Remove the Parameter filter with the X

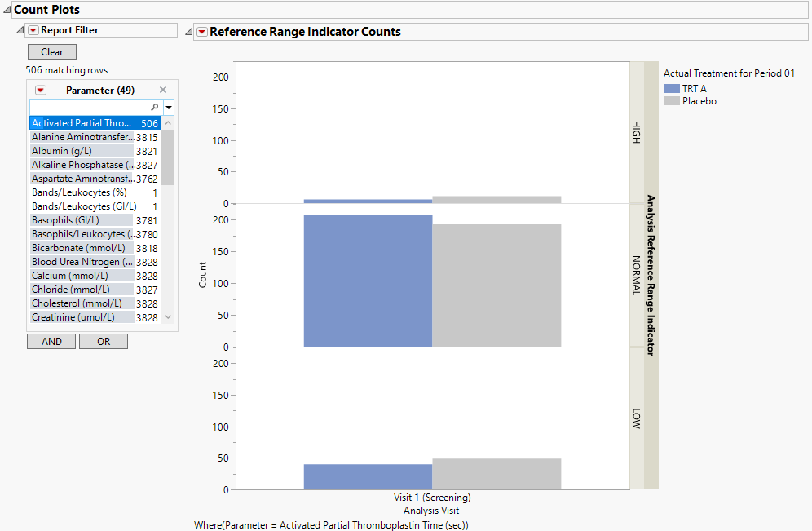163,91
